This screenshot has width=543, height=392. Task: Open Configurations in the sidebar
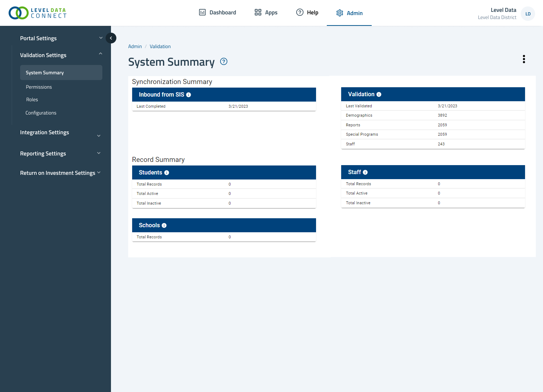click(x=41, y=113)
